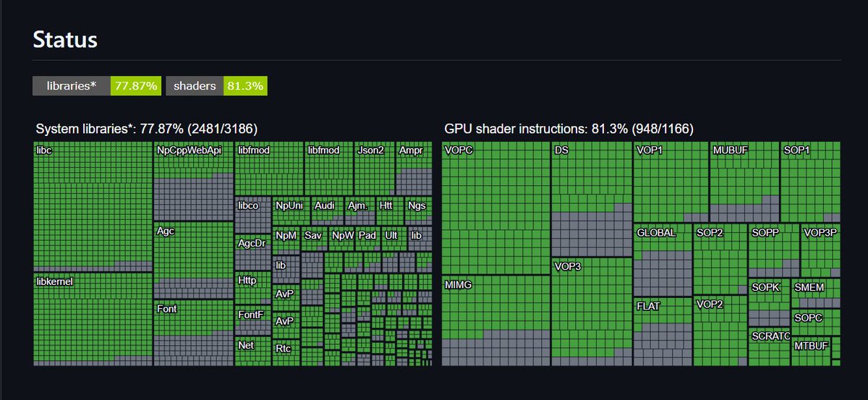
Task: Click the Ajm. library block
Action: pyautogui.click(x=359, y=210)
